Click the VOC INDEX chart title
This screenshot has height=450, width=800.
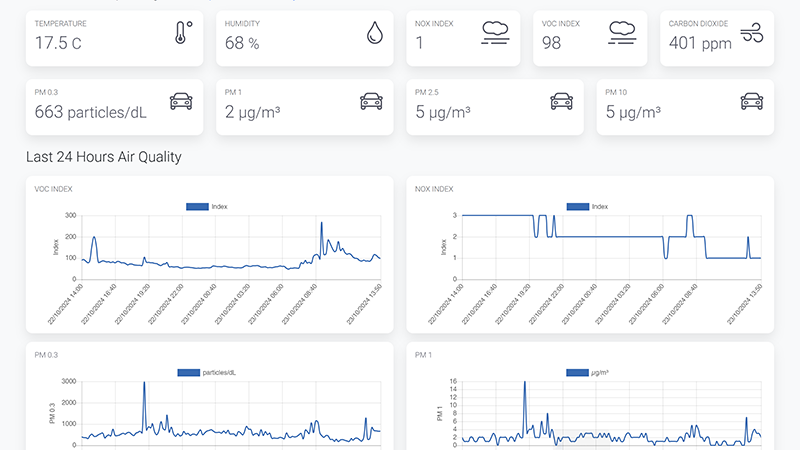pyautogui.click(x=54, y=189)
